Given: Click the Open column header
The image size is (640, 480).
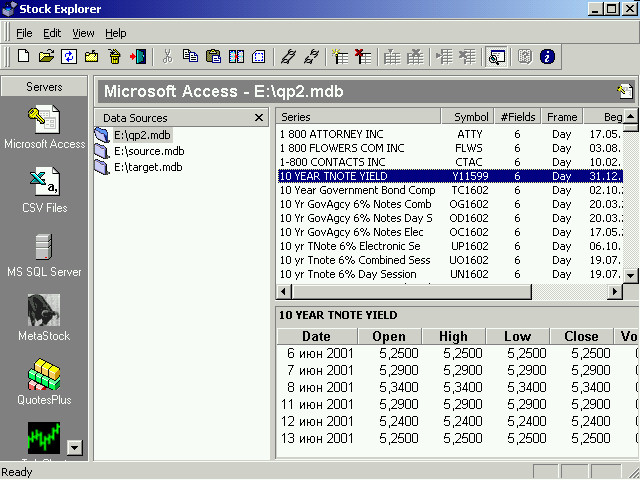Looking at the screenshot, I should (389, 336).
